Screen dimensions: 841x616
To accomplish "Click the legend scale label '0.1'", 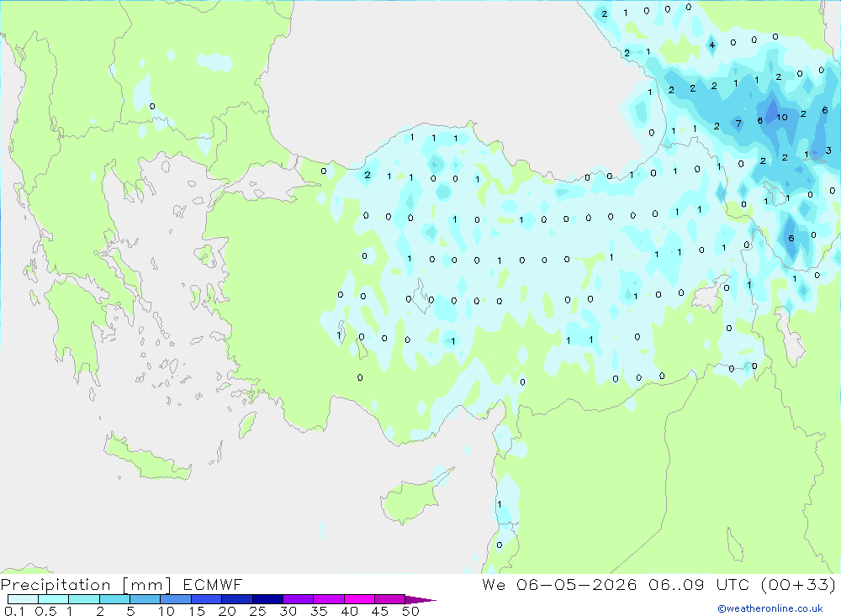I will coord(14,611).
